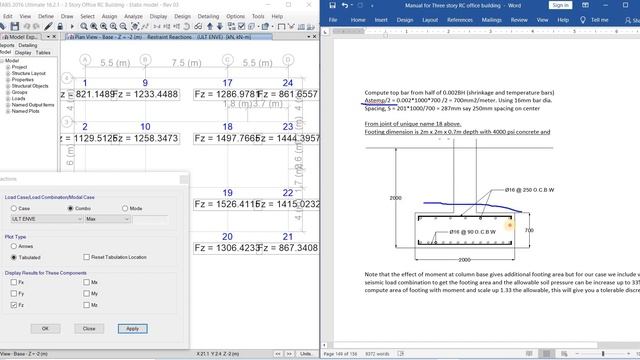Click the ruler tab selector icon in Word
This screenshot has height=360, width=640.
pos(325,31)
